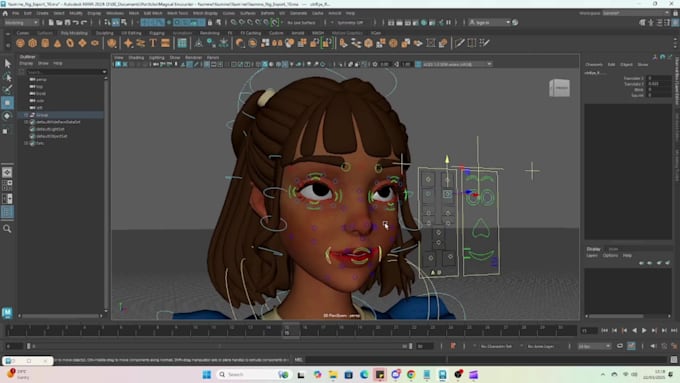
Task: Open the Sign In account dropdown
Action: [489, 22]
